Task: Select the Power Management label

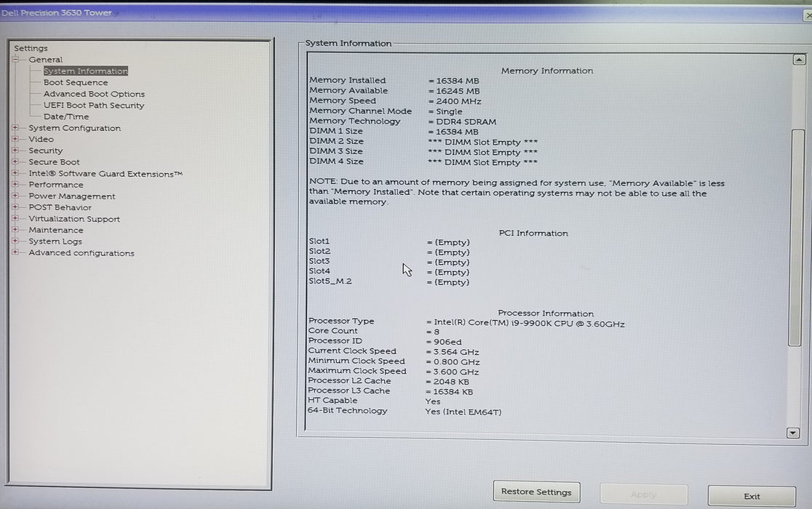Action: (72, 196)
